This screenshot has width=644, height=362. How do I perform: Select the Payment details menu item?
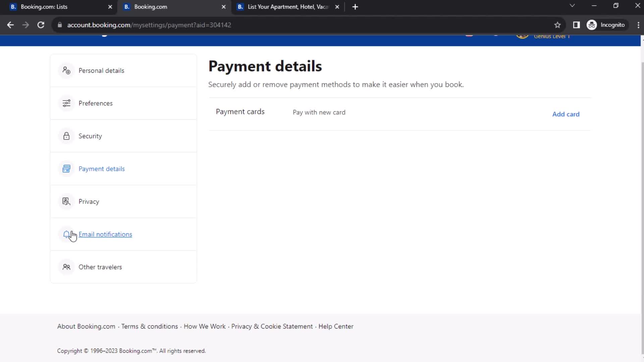(x=101, y=169)
